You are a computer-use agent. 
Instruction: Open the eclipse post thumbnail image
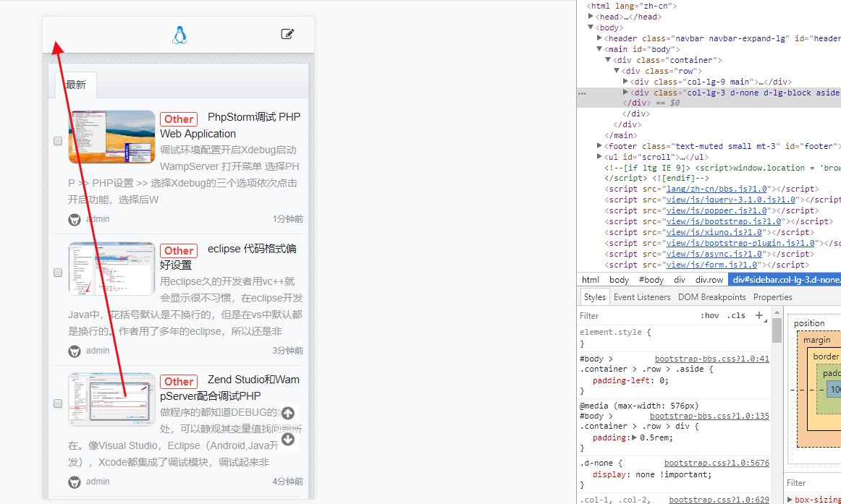point(111,268)
